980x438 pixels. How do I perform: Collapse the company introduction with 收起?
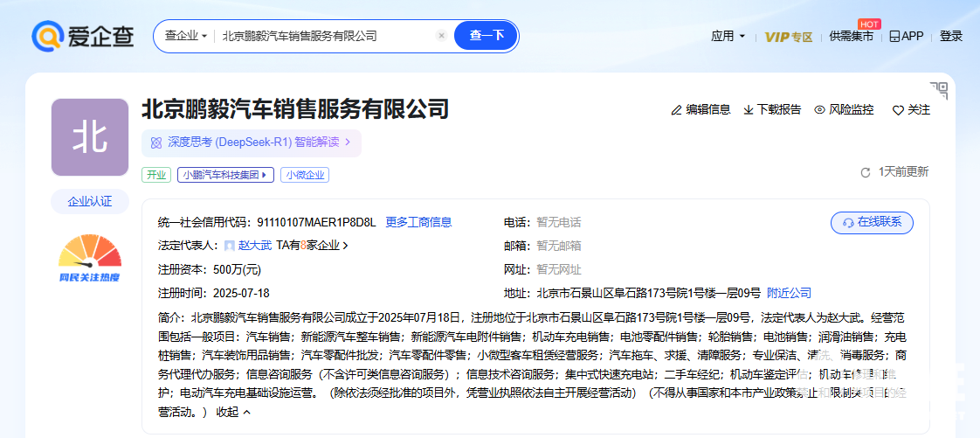(x=233, y=412)
